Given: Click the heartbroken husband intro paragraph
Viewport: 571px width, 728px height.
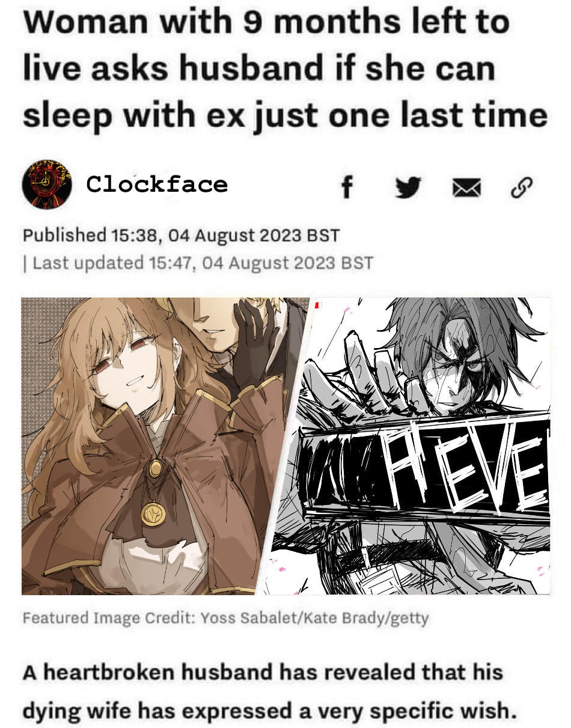Looking at the screenshot, I should click(269, 691).
